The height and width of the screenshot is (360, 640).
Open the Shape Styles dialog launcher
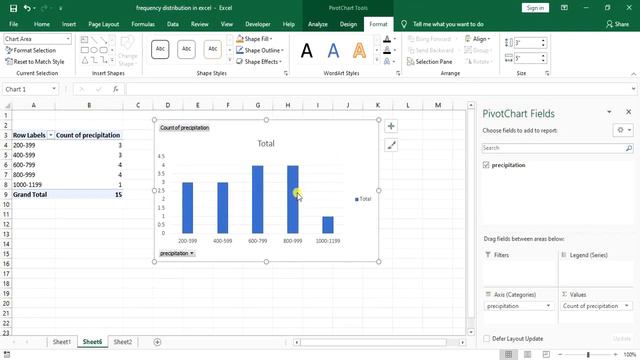[286, 73]
